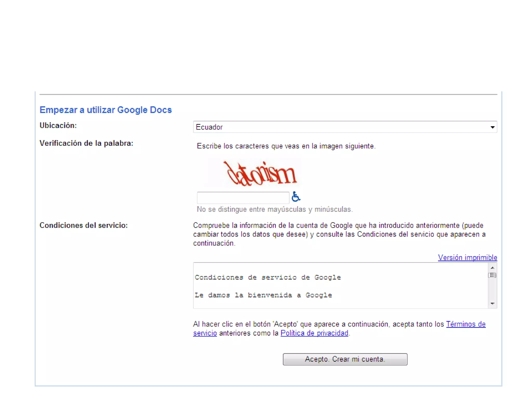Image resolution: width=532 pixels, height=399 pixels.
Task: Click the arrow of the Ecuador combo box
Action: click(492, 127)
